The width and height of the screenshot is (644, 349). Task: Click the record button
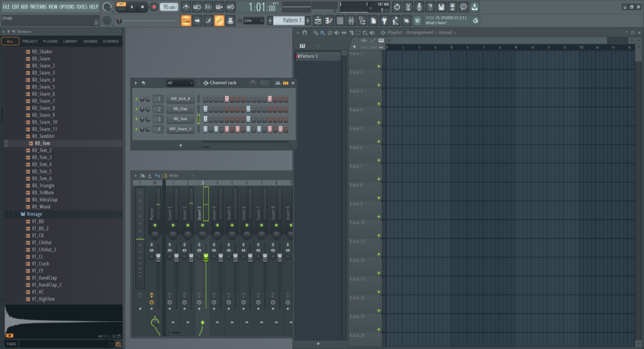(154, 7)
